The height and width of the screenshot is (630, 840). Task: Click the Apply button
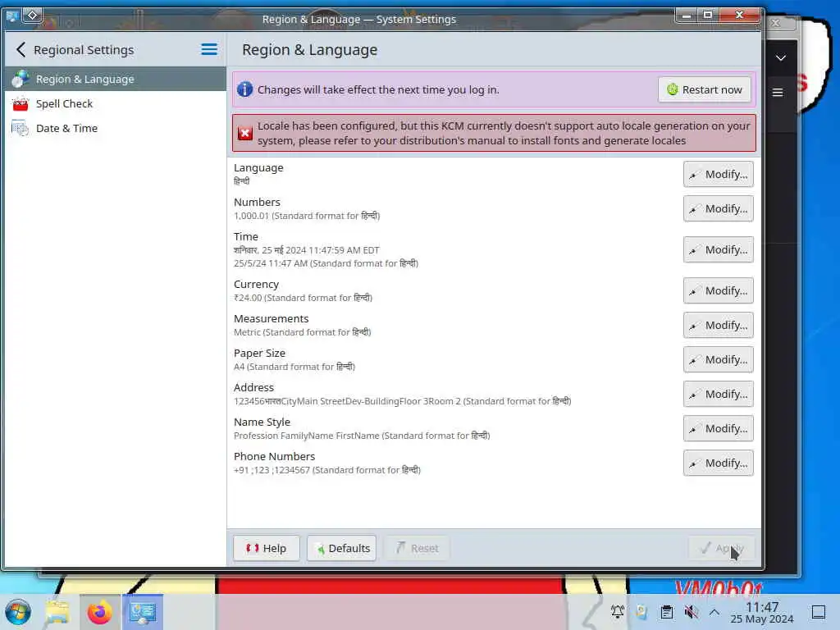coord(722,548)
